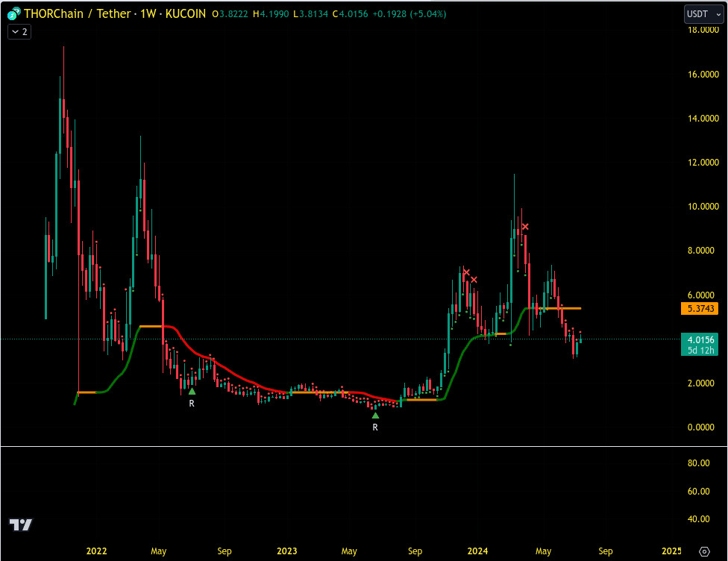Click the 12.0000 price scale label

pyautogui.click(x=703, y=163)
